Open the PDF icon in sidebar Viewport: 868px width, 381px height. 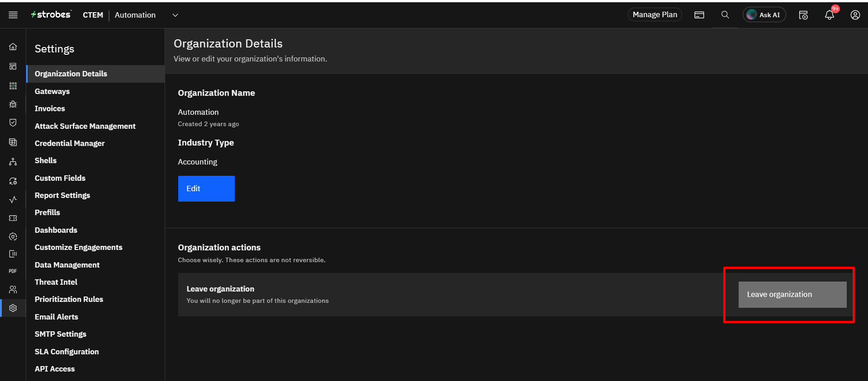coord(13,271)
